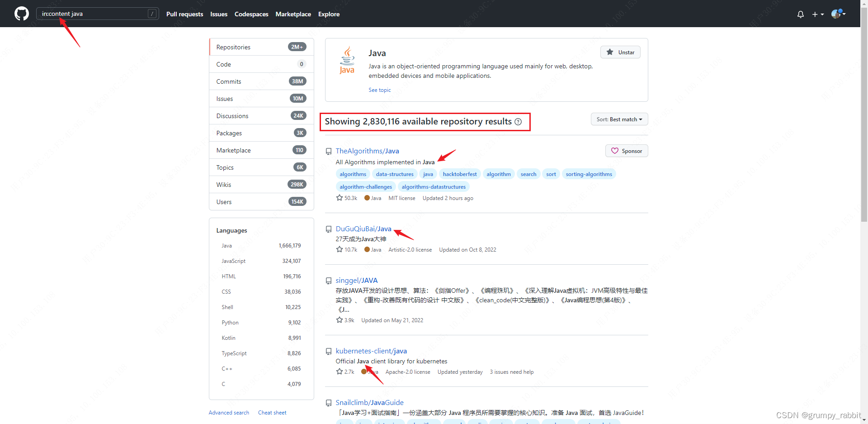Sponsor TheAlgorithms/Java repository

[627, 151]
